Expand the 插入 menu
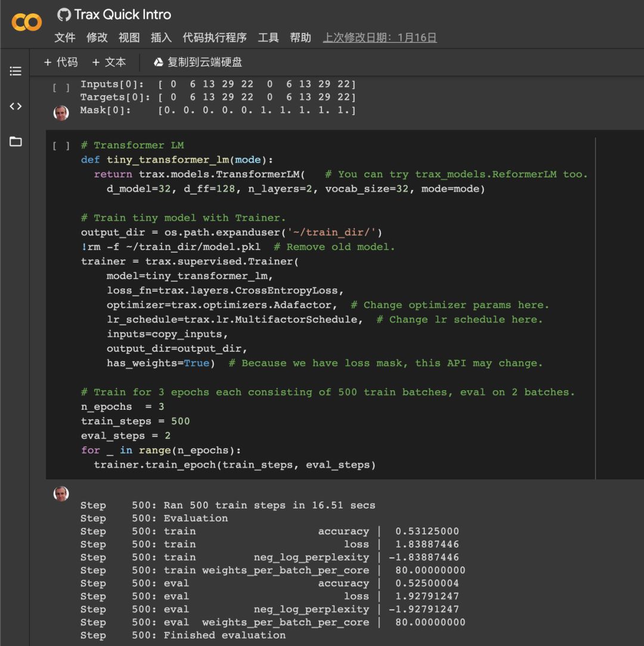Viewport: 644px width, 646px height. (x=161, y=38)
